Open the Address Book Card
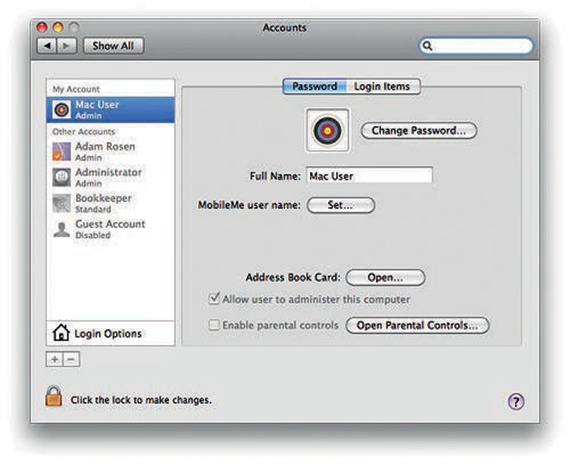 [x=385, y=278]
